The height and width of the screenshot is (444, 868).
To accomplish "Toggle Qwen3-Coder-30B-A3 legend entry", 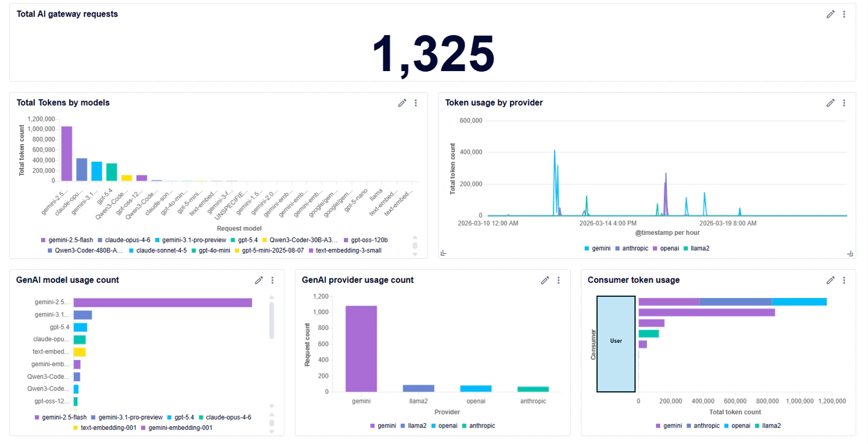I will click(x=300, y=240).
